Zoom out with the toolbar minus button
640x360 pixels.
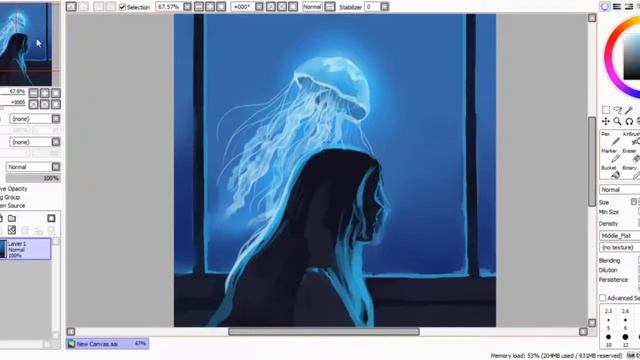tap(199, 7)
